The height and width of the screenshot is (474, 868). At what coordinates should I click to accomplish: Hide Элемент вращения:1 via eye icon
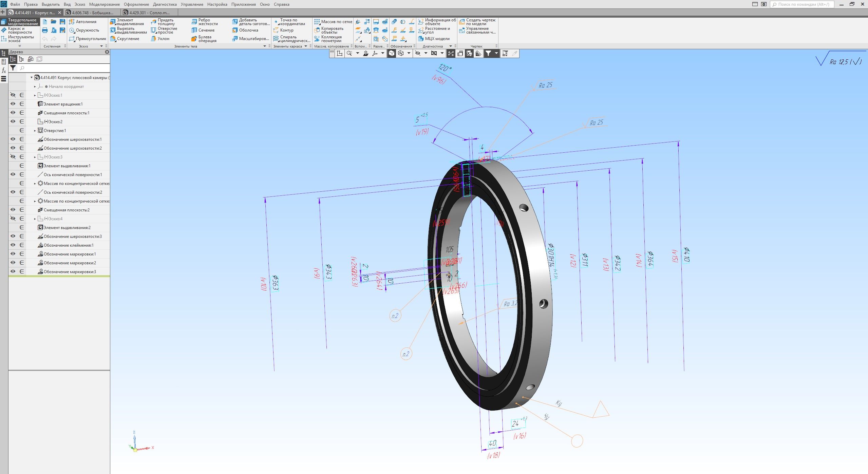(13, 104)
